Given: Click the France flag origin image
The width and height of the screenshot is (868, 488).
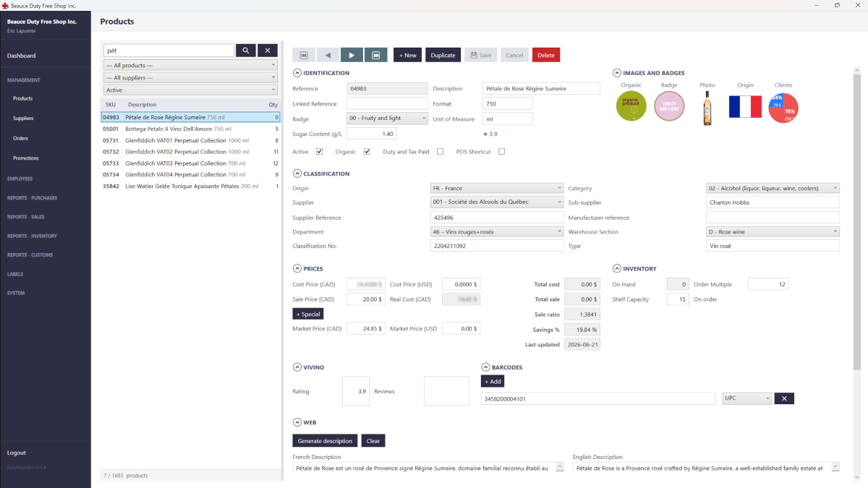Looking at the screenshot, I should coord(745,107).
